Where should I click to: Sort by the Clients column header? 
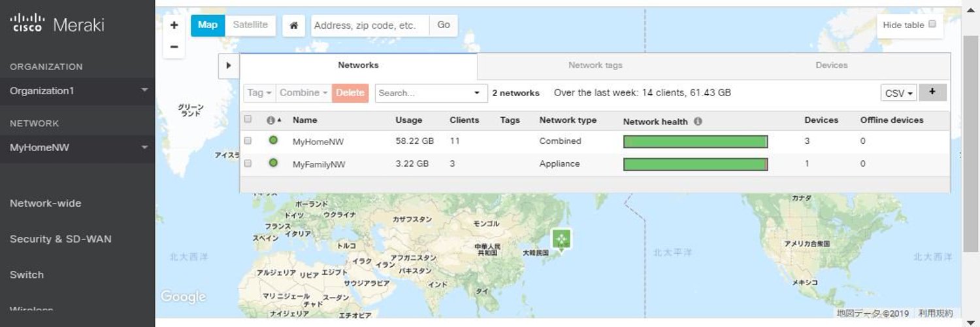pos(465,120)
